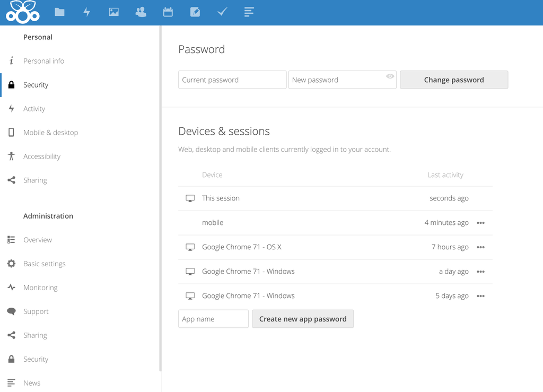Viewport: 543px width, 392px height.
Task: Open the Calendar app icon
Action: [x=168, y=12]
